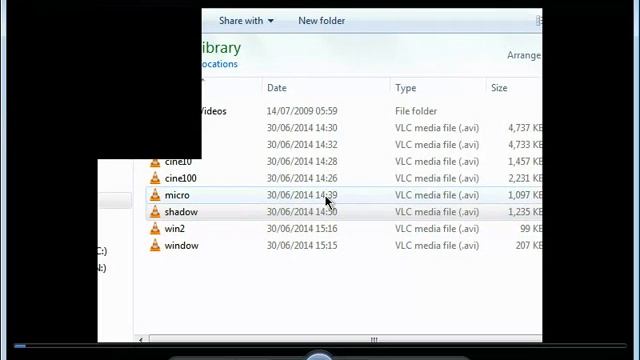The height and width of the screenshot is (360, 640).
Task: Click the VLC cone icon beside cine100
Action: (x=155, y=178)
